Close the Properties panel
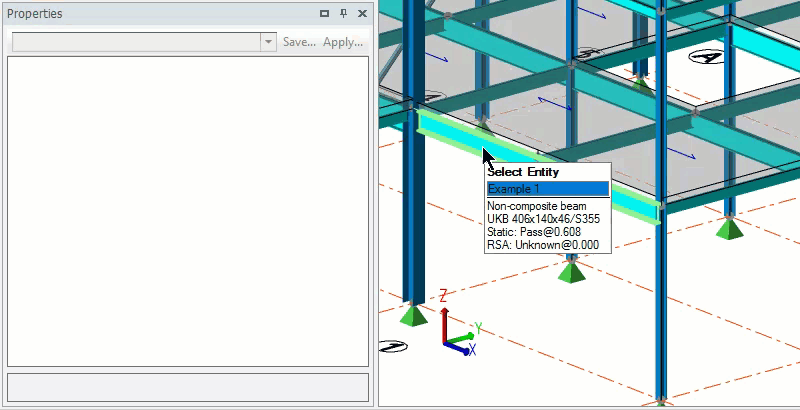Image resolution: width=800 pixels, height=410 pixels. (361, 14)
